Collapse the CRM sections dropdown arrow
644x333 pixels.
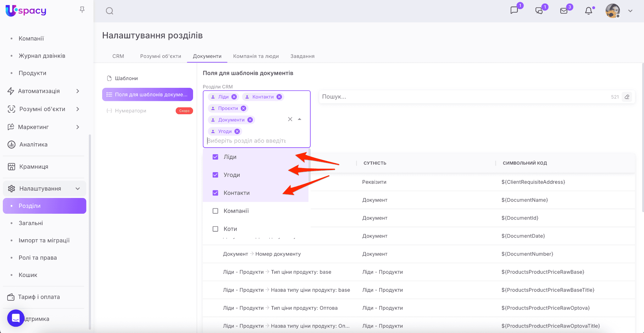300,119
